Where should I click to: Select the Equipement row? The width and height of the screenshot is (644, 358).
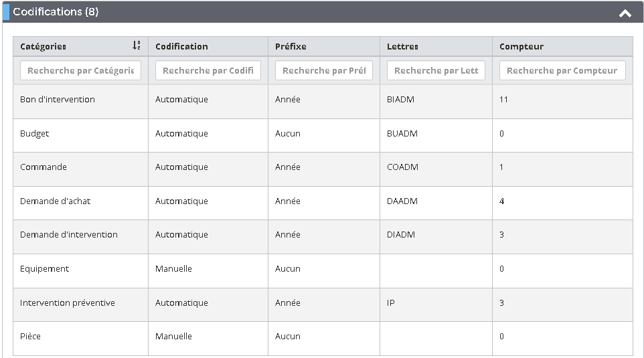pyautogui.click(x=45, y=269)
